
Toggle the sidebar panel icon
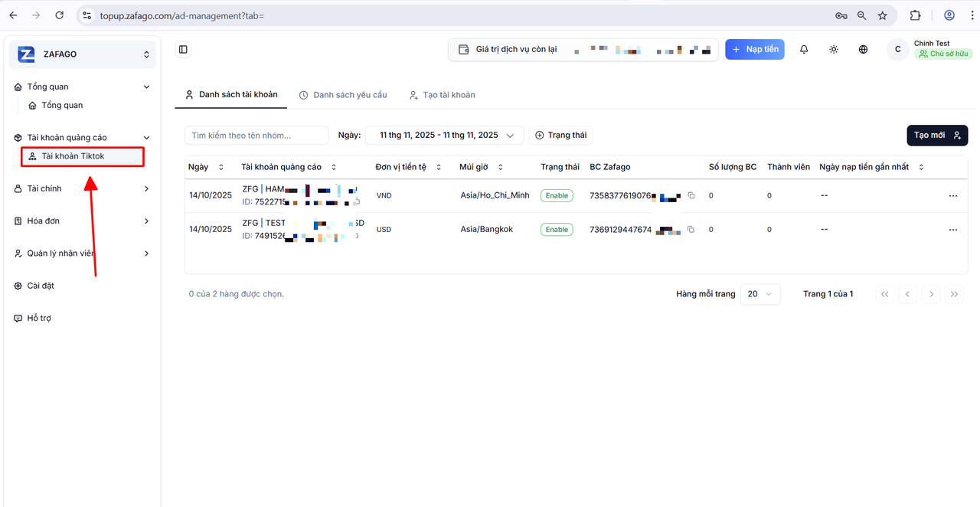pyautogui.click(x=183, y=49)
